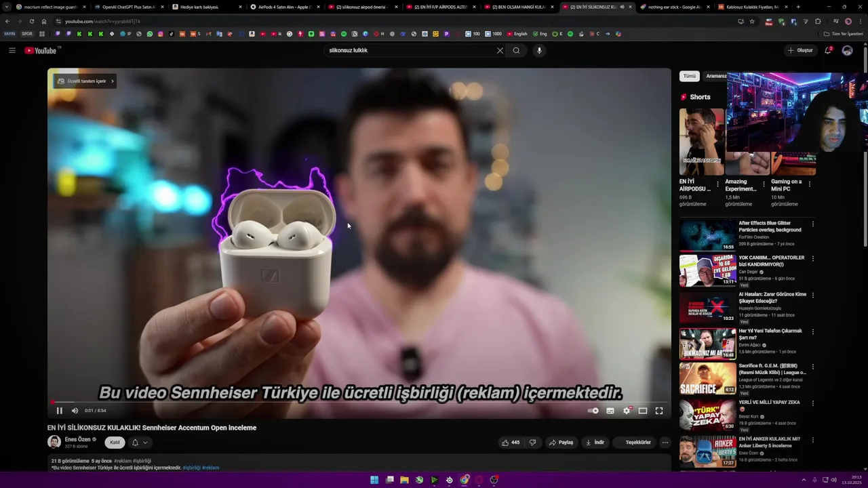This screenshot has height=488, width=868.
Task: Switch to macrium reflect image guardian tab
Action: pyautogui.click(x=51, y=7)
